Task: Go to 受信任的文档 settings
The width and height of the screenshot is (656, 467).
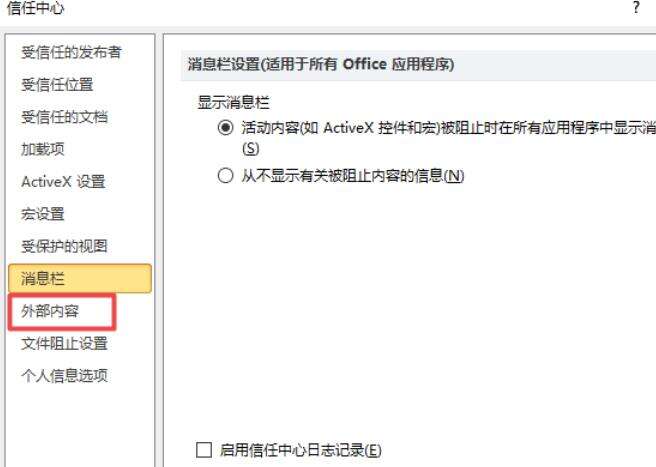Action: coord(64,117)
